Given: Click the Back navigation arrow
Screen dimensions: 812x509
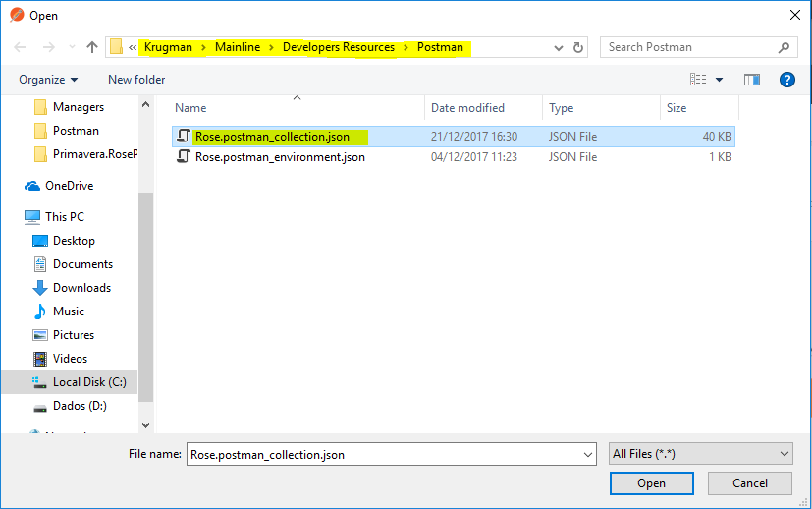Looking at the screenshot, I should (x=20, y=47).
